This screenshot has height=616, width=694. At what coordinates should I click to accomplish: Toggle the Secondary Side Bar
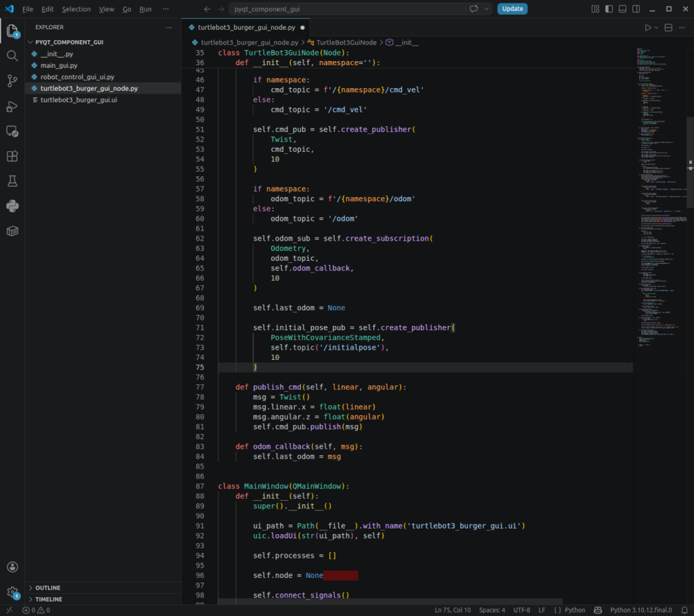636,9
